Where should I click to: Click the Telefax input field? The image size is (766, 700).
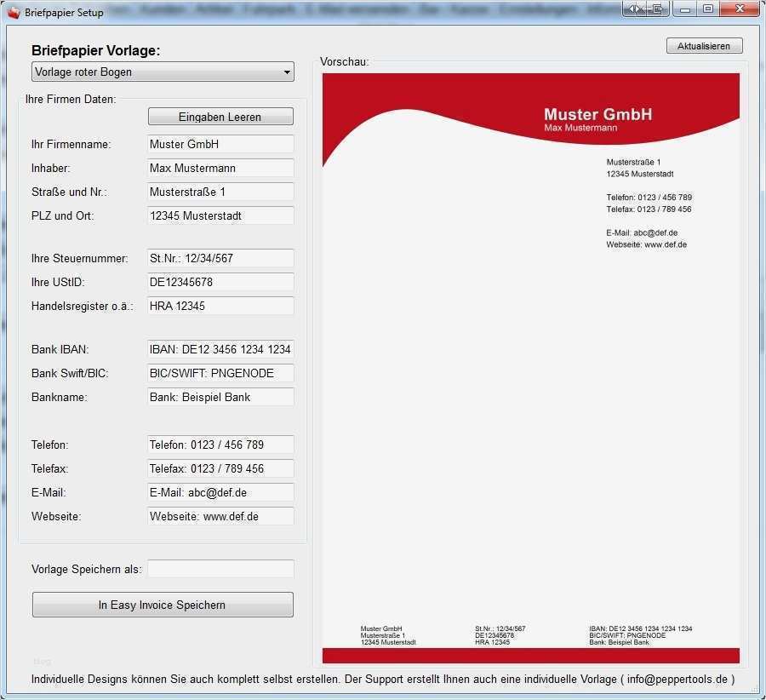click(x=220, y=468)
